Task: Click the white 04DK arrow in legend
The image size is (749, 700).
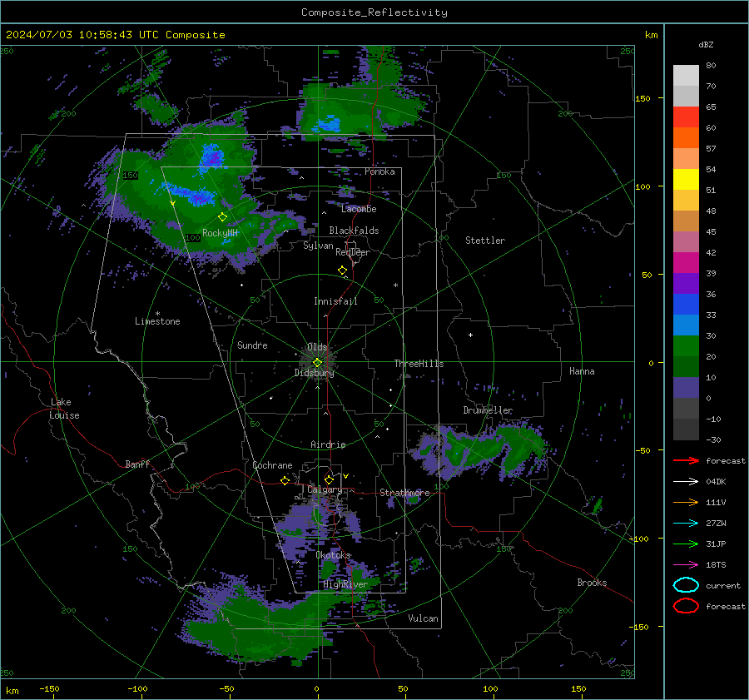Action: tap(686, 481)
